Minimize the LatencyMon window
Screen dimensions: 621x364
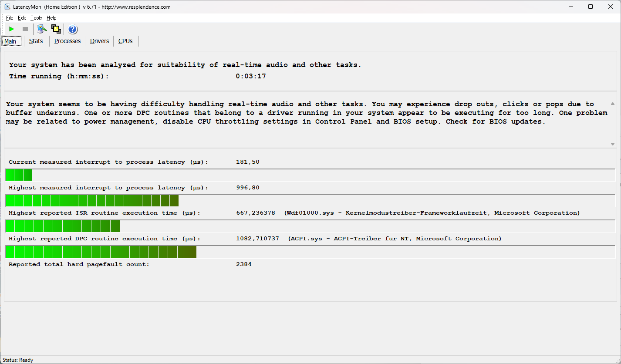click(x=571, y=7)
